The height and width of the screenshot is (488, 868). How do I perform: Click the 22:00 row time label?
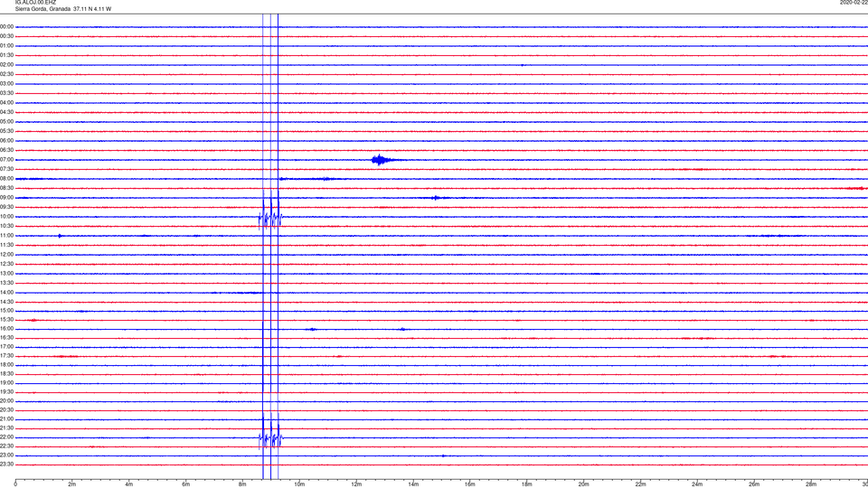click(x=6, y=437)
